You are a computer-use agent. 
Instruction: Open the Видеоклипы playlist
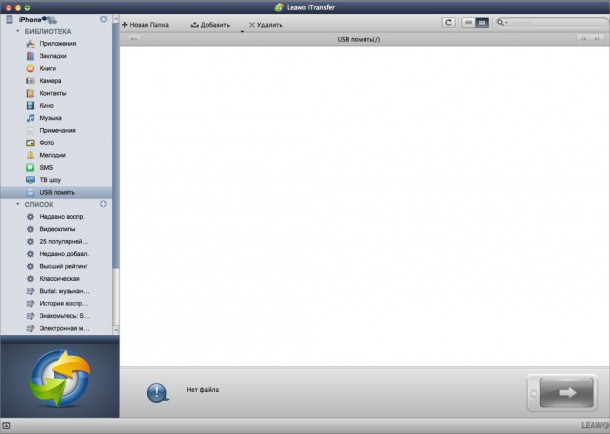pyautogui.click(x=56, y=229)
